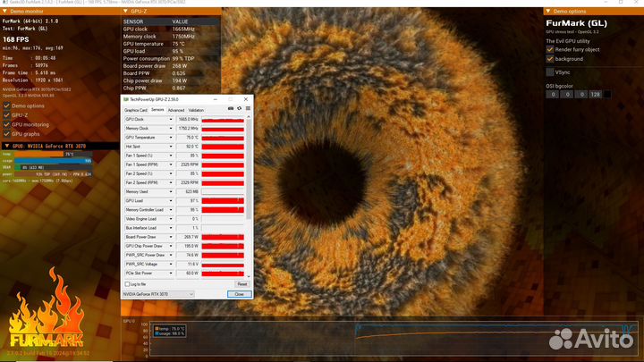Viewport: 644px width, 362px height.
Task: Open the GPU Load sensor dropdown
Action: (x=171, y=201)
